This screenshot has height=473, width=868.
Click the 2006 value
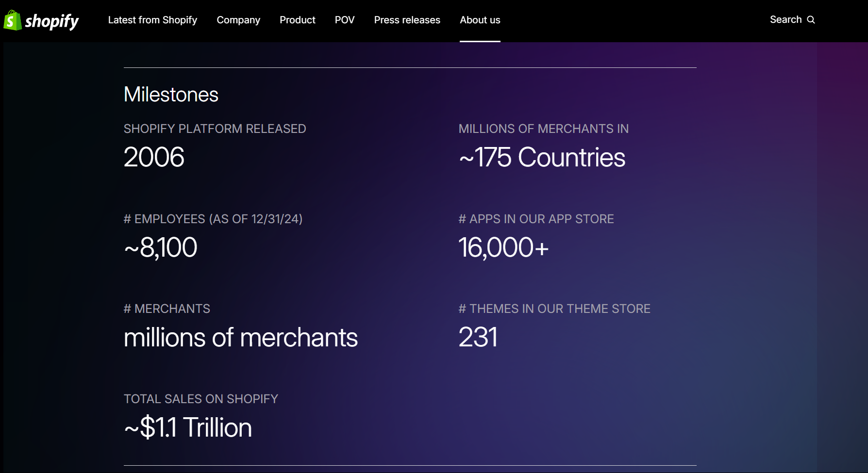coord(154,157)
